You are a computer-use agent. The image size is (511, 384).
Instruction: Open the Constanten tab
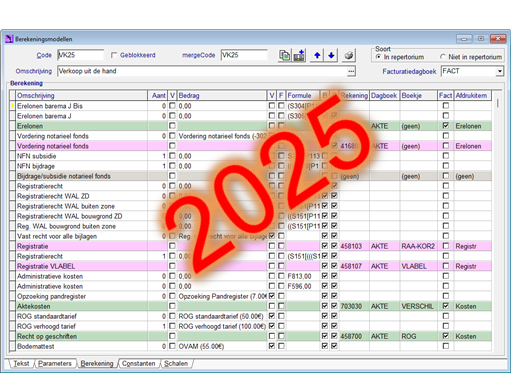[139, 363]
